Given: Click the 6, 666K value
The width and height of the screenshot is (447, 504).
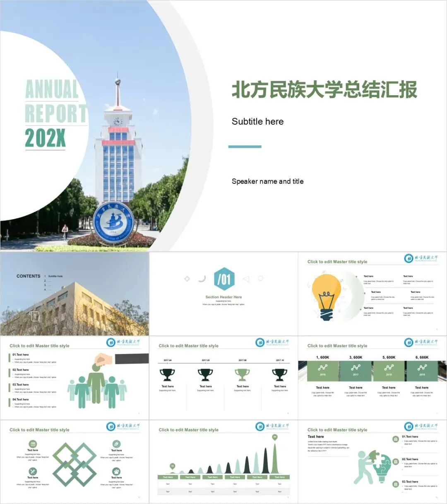Looking at the screenshot, I should 422,357.
